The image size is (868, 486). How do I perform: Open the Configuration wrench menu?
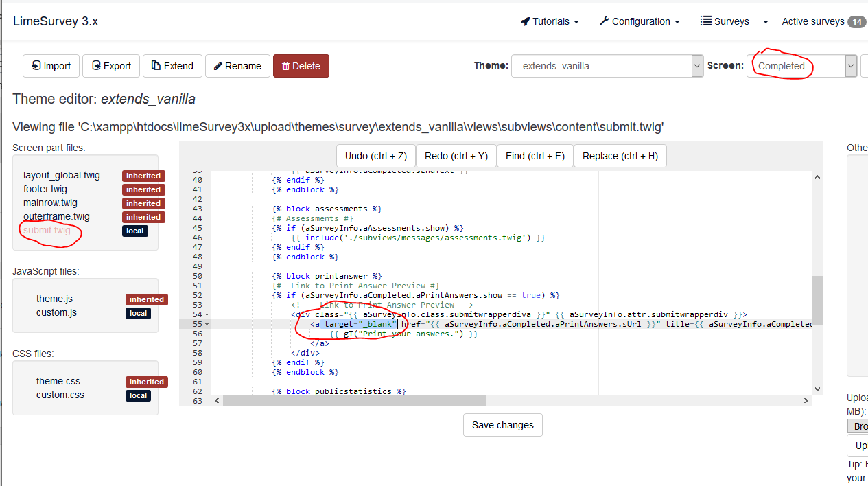tap(639, 21)
